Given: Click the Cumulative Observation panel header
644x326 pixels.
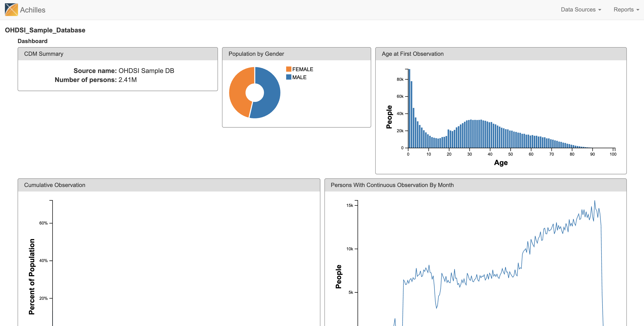Looking at the screenshot, I should click(54, 185).
